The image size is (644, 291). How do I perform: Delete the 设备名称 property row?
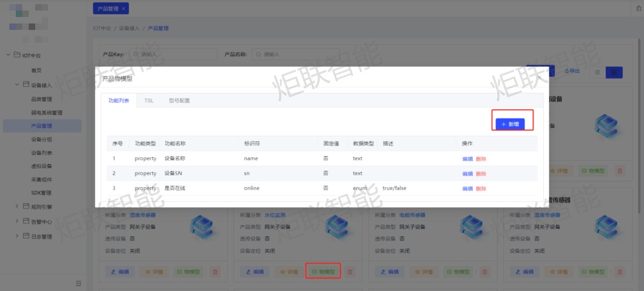(481, 158)
